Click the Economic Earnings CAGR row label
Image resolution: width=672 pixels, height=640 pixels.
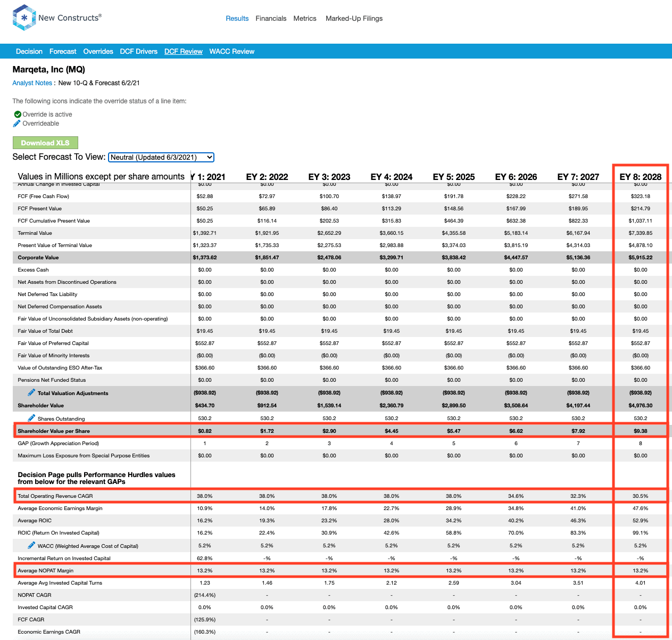[49, 631]
